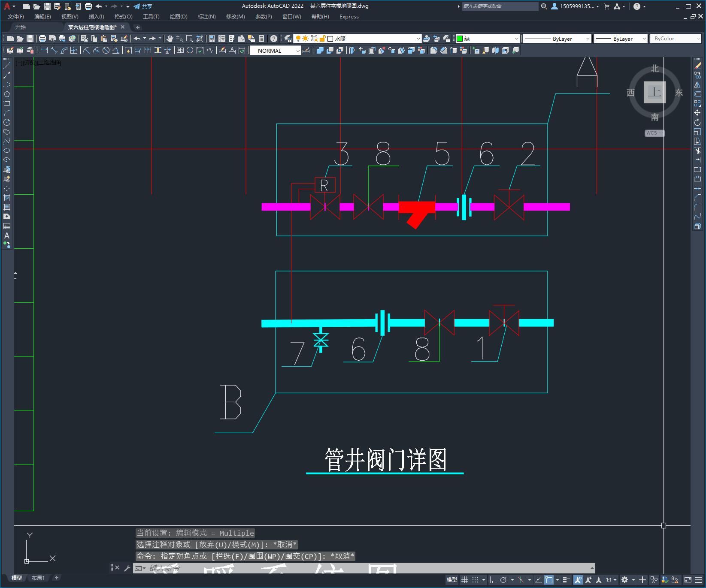Viewport: 706px width, 588px height.
Task: Select the Move tool in modify toolbar
Action: coord(697,113)
